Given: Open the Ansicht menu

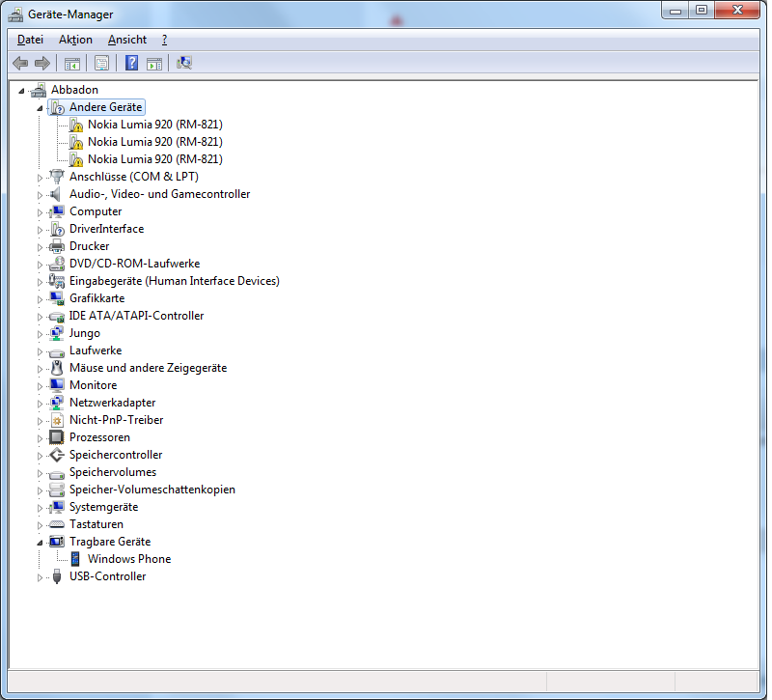Looking at the screenshot, I should (x=127, y=40).
